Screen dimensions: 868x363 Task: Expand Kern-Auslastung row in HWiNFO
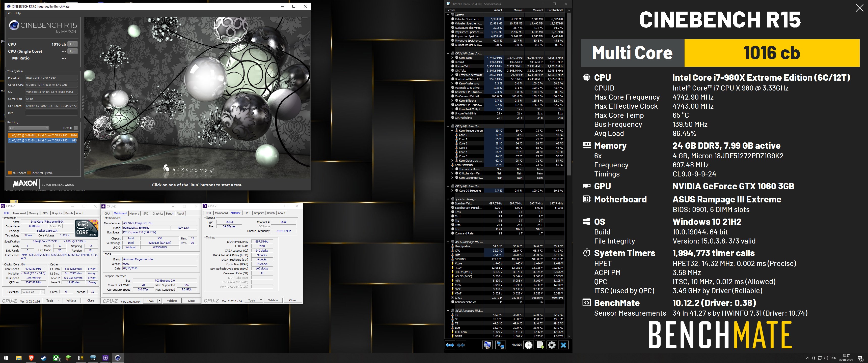(452, 83)
